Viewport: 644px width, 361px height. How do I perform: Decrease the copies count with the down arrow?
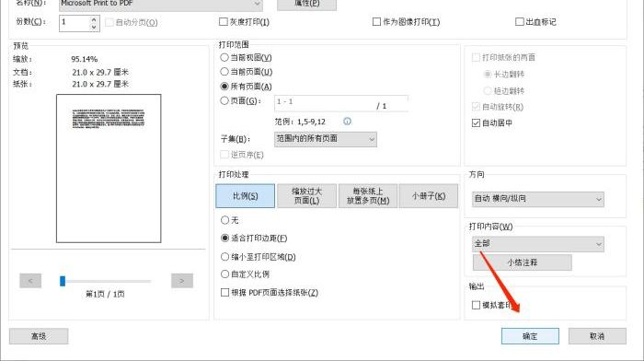[94, 27]
